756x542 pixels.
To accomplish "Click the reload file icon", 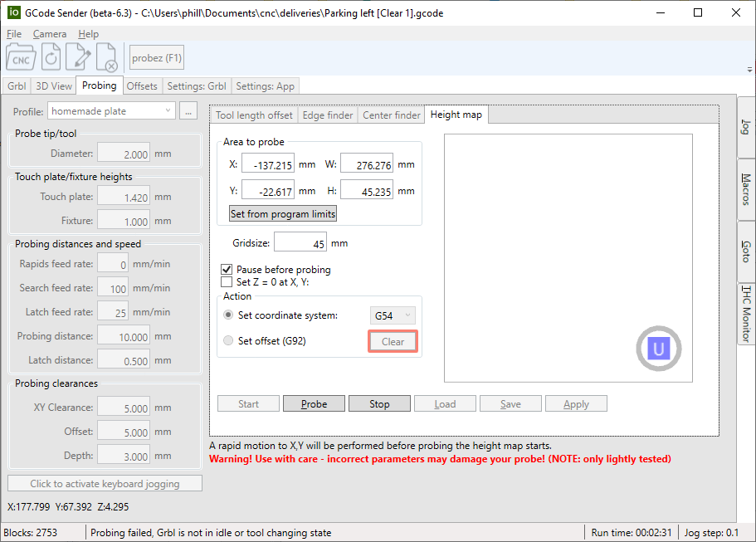I will tap(51, 58).
